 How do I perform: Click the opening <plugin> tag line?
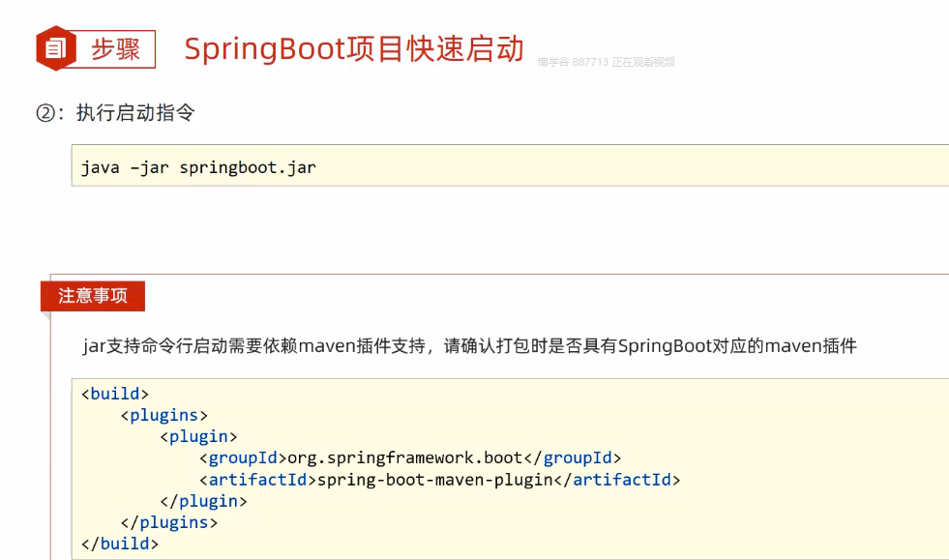click(198, 436)
